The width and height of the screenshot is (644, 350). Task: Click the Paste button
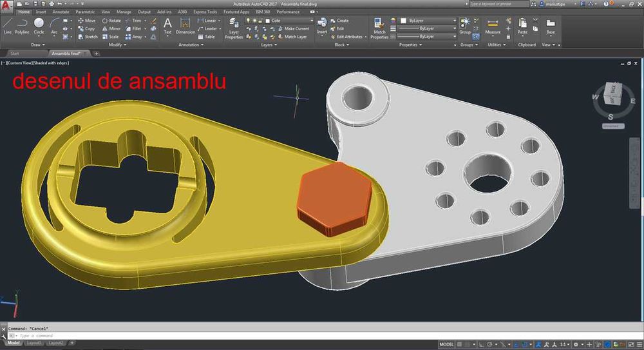point(522,26)
